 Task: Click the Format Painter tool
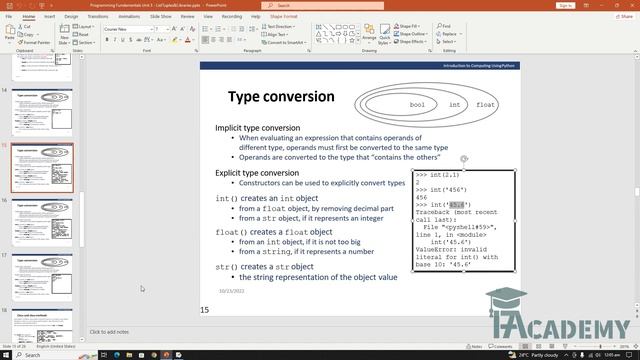(x=34, y=42)
